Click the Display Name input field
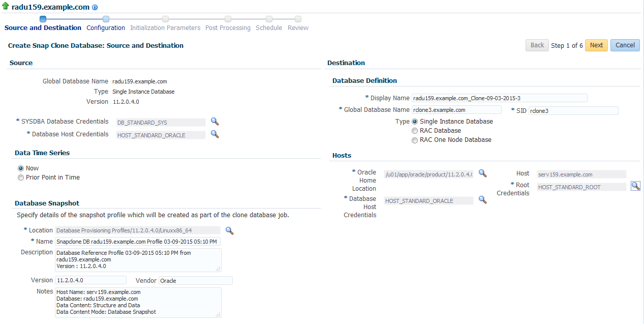Image resolution: width=644 pixels, height=324 pixels. point(499,98)
